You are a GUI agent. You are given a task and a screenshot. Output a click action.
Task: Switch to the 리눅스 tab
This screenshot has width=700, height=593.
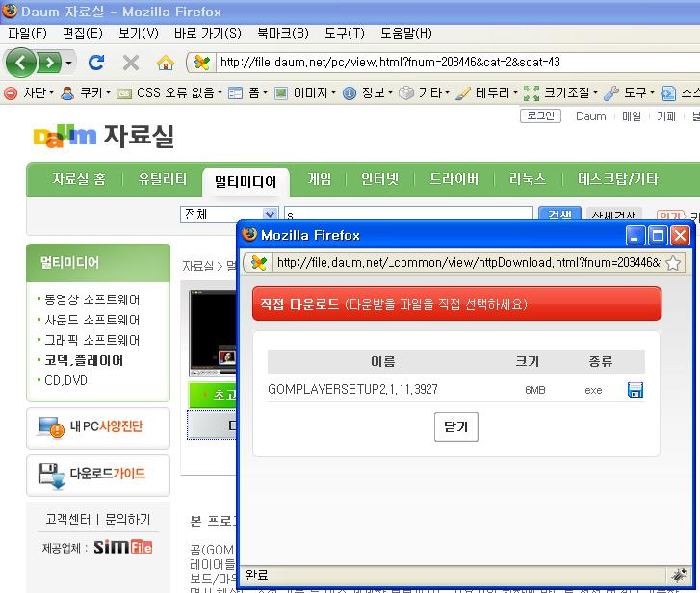[x=528, y=179]
